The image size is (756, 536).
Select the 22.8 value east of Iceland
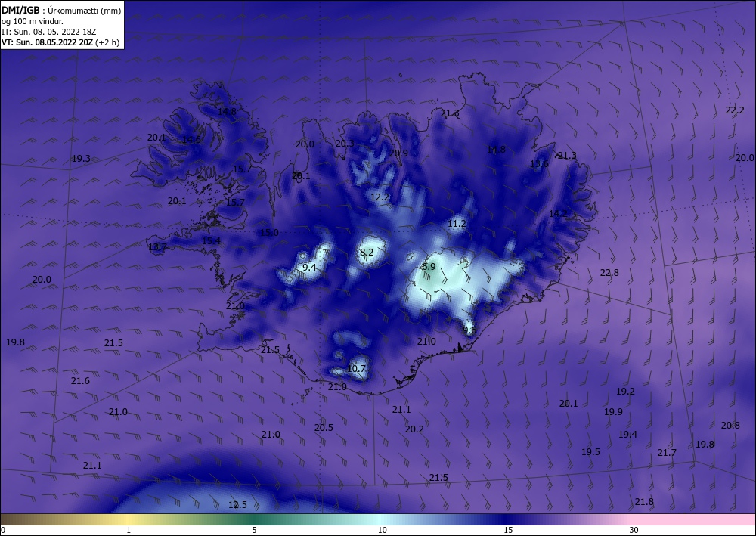click(609, 272)
